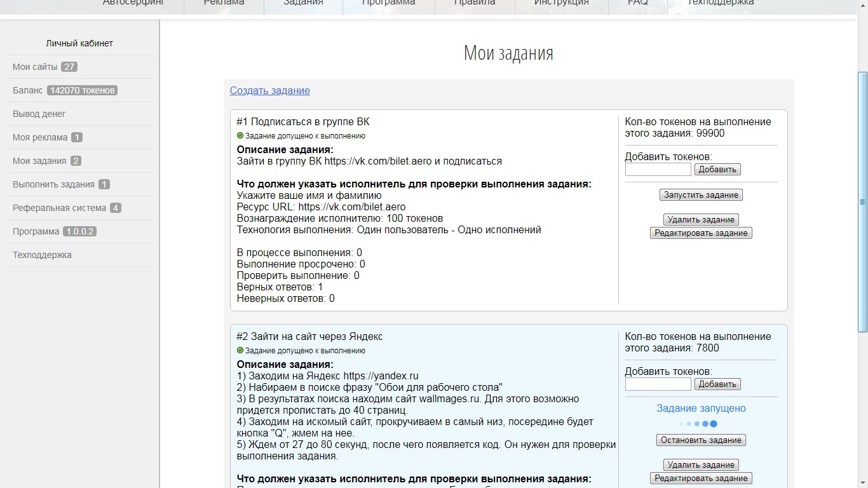Open Моя реклама sidebar link
This screenshot has width=868, height=488.
pyautogui.click(x=79, y=137)
